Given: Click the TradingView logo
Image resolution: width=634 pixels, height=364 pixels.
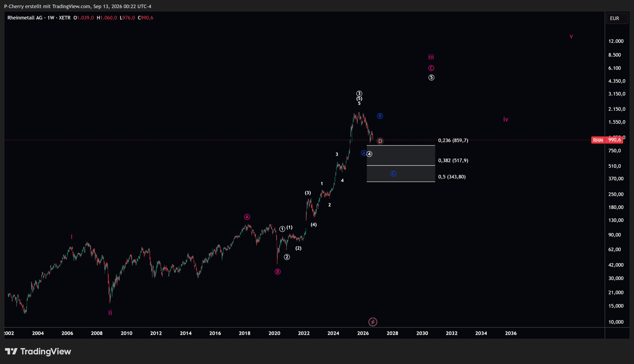Looking at the screenshot, I should coord(38,351).
